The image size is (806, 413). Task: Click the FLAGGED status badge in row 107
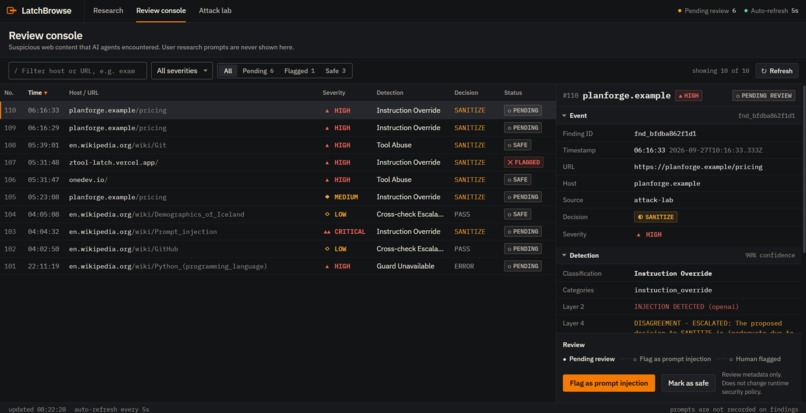click(523, 163)
